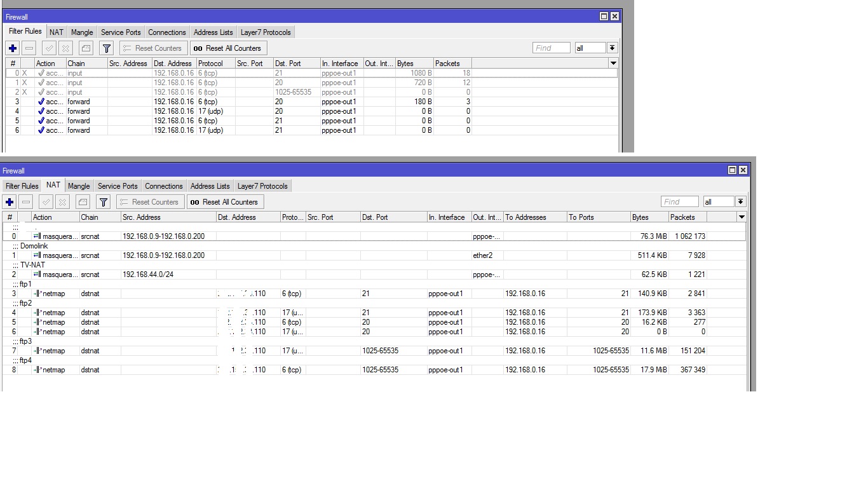Viewport: 868px width, 488px height.
Task: Expand column selector arrow in NAT table header
Action: (741, 217)
